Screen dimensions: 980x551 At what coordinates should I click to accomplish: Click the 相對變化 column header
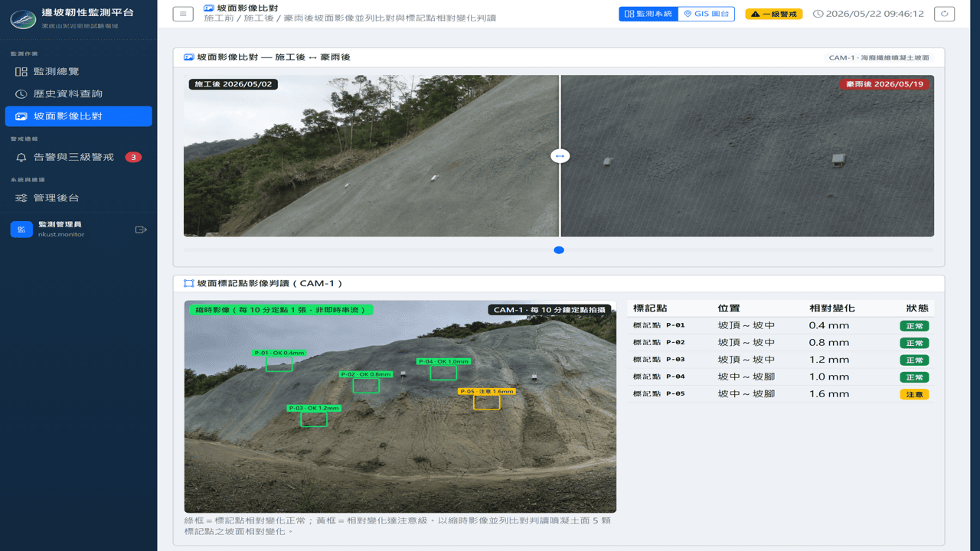point(832,308)
